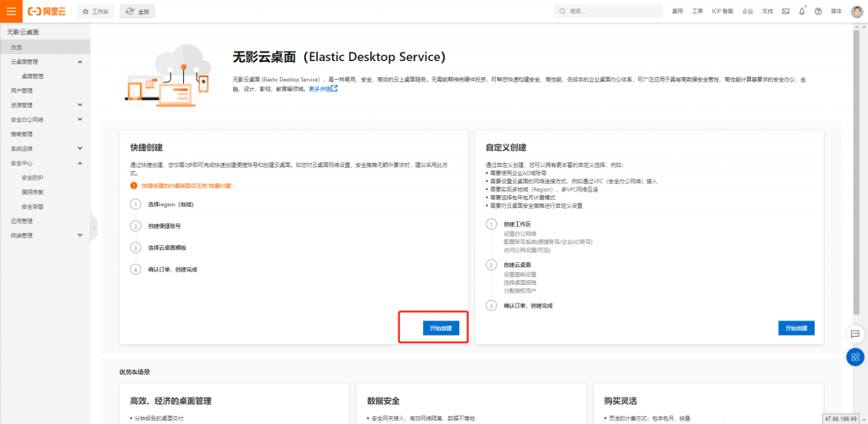Collapse 云桌面管理 with its chevron

tap(80, 62)
